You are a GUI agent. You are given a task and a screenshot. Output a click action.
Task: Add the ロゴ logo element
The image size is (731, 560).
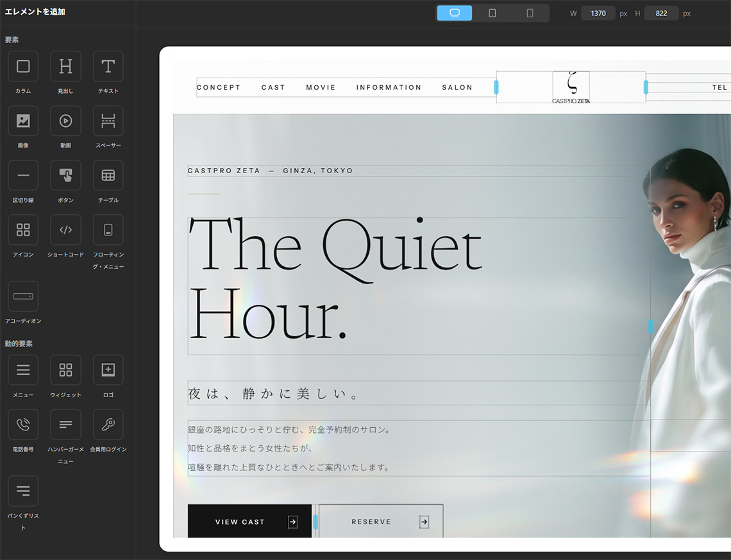(x=108, y=370)
